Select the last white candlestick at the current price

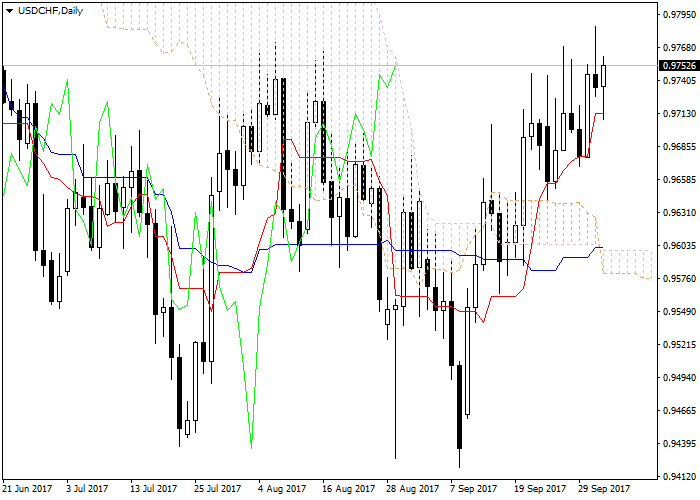pos(604,76)
